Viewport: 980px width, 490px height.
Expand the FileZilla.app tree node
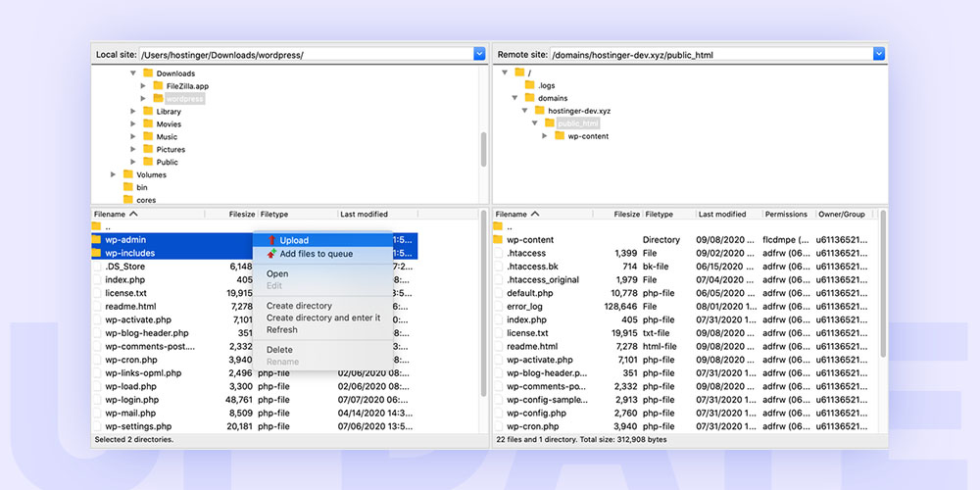(x=143, y=85)
